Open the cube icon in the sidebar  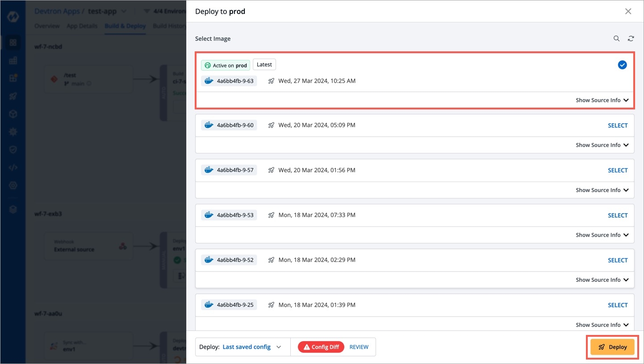[x=13, y=114]
